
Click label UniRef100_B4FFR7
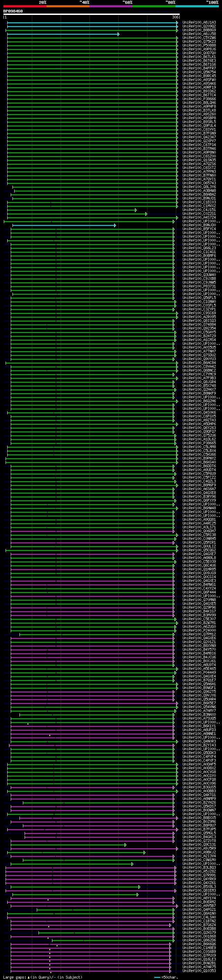click(199, 68)
